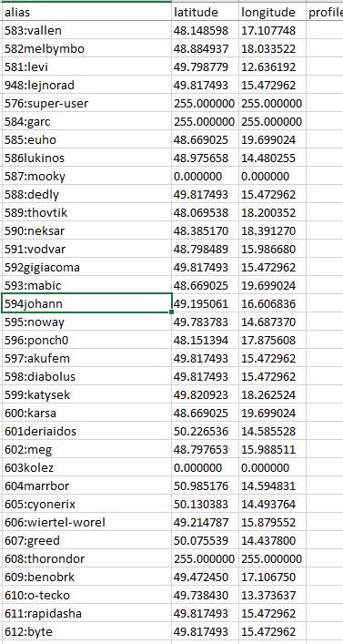Select longitude value 18.200352
The image size is (343, 644).
(272, 213)
